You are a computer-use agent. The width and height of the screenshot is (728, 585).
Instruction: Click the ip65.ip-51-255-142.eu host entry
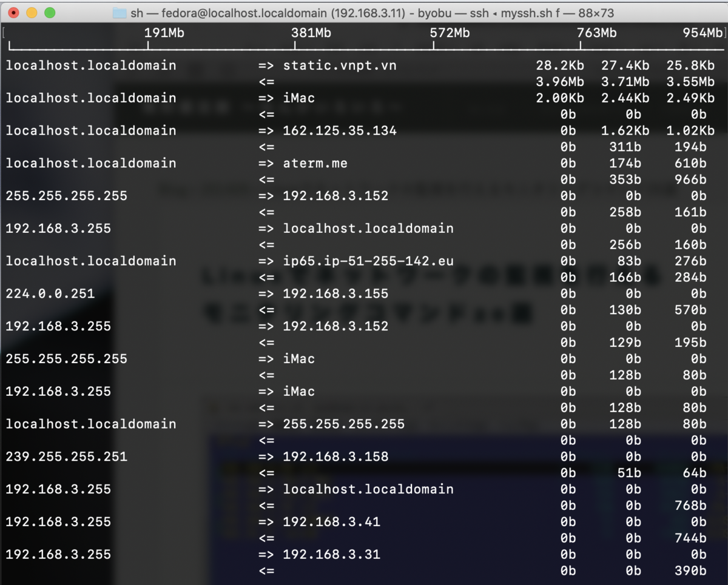pos(368,261)
